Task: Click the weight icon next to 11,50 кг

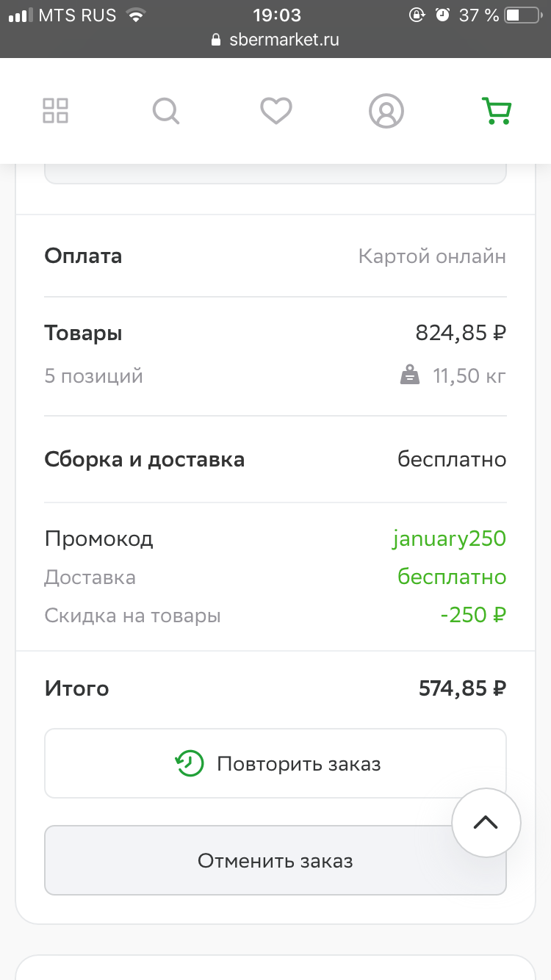Action: coord(410,376)
